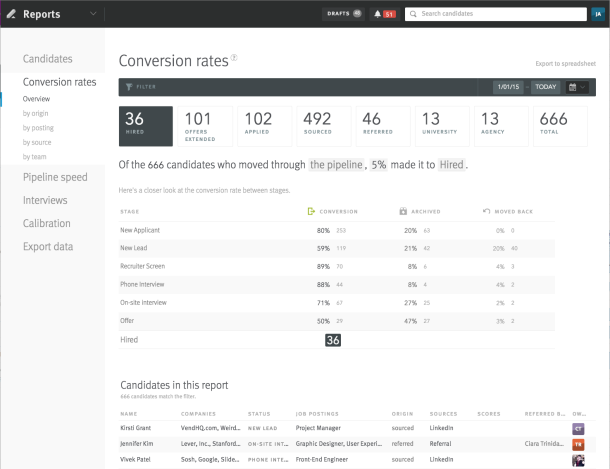This screenshot has width=610, height=469.
Task: Open the notifications bell icon
Action: tap(377, 14)
